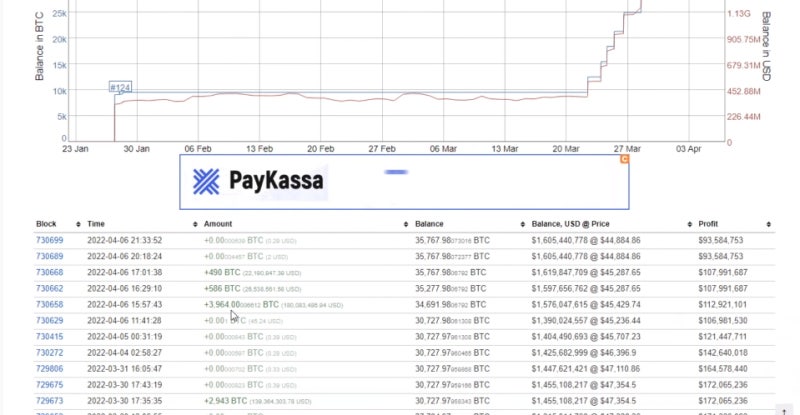Click $1,619,847,709 @ $45,287.65 cell

[586, 272]
